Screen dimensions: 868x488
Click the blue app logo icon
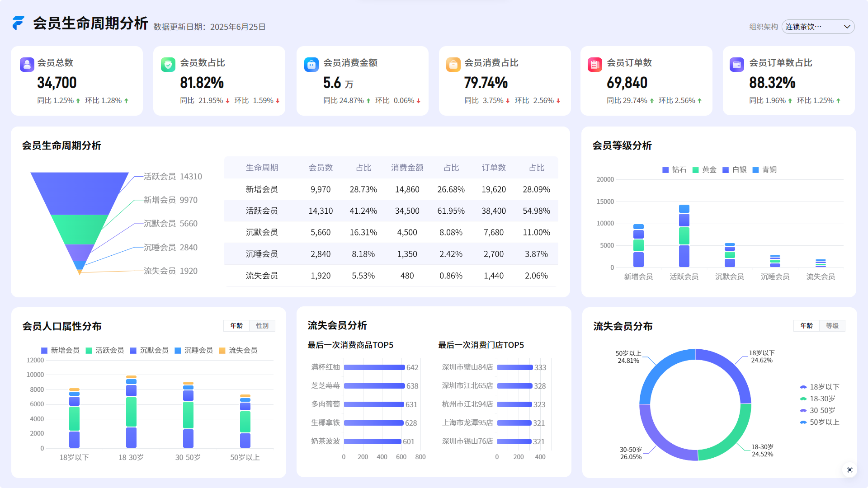click(18, 23)
